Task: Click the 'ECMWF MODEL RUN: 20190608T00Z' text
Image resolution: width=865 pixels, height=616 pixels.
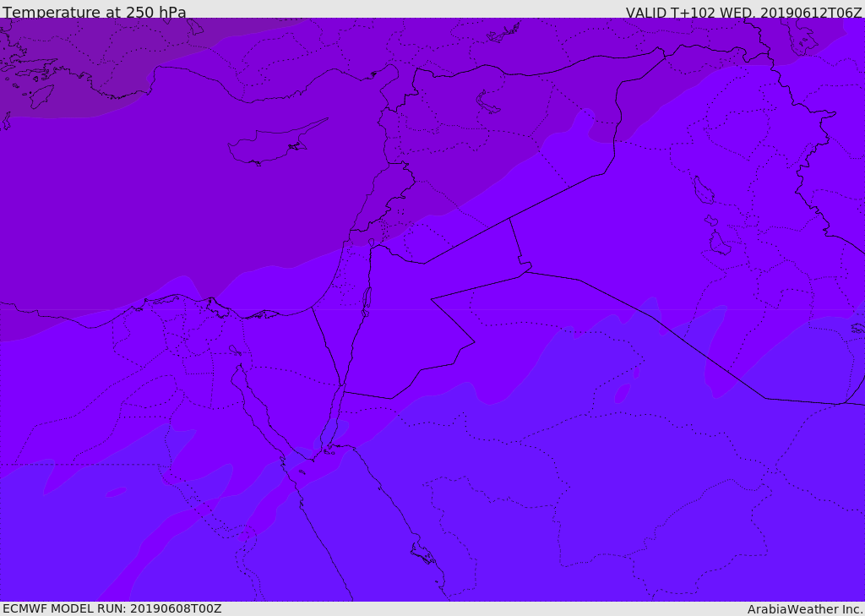Action: pyautogui.click(x=112, y=608)
